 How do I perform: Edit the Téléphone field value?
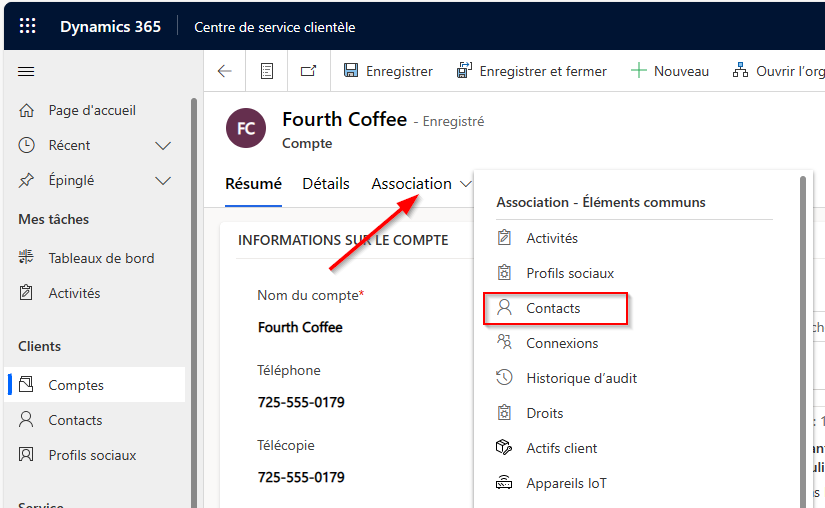pyautogui.click(x=301, y=402)
